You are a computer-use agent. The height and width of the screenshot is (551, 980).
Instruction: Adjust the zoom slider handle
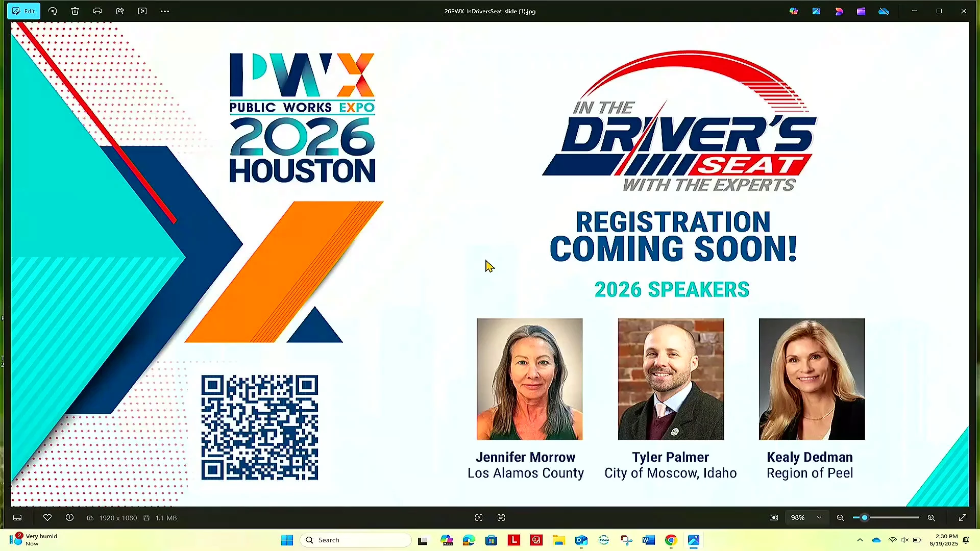pos(865,518)
